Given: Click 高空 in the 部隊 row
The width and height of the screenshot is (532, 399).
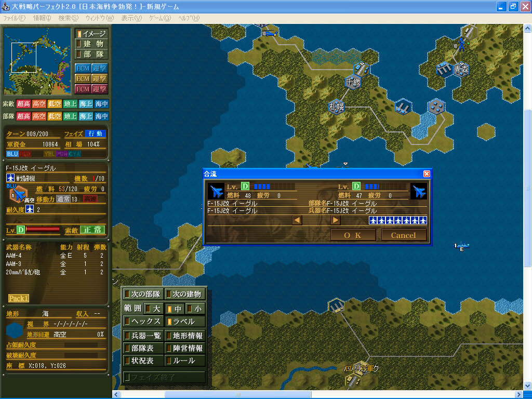Looking at the screenshot, I should (39, 116).
